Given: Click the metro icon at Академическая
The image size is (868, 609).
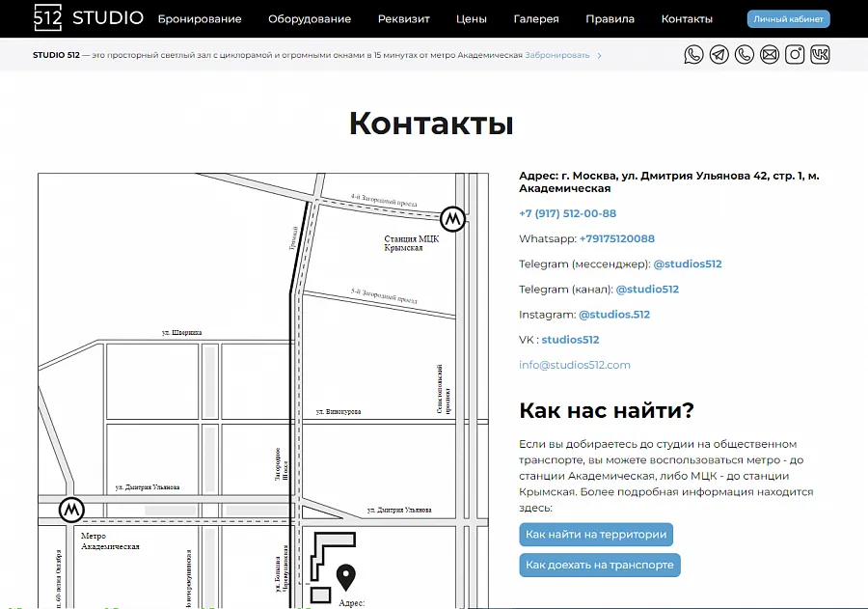Looking at the screenshot, I should point(72,510).
